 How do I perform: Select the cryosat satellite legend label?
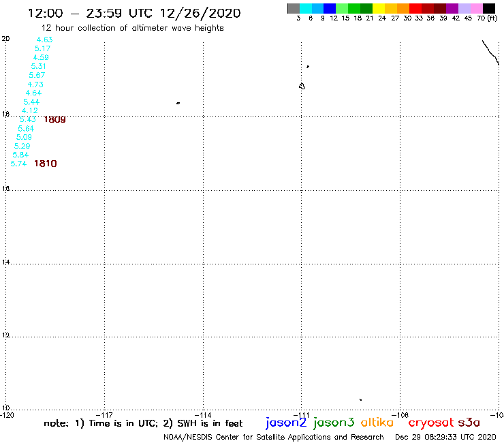pos(430,423)
